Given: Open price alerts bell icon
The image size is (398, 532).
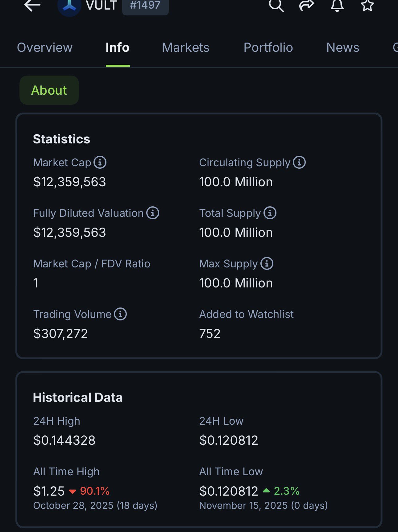Looking at the screenshot, I should coord(337,5).
